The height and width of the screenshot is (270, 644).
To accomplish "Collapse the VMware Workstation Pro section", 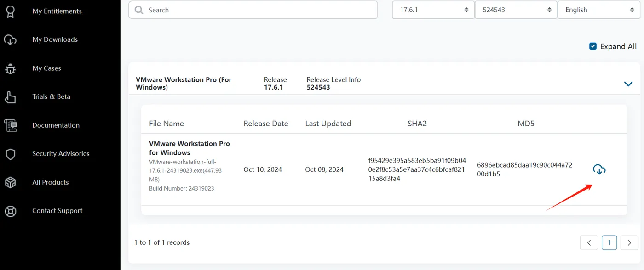I will click(x=628, y=84).
